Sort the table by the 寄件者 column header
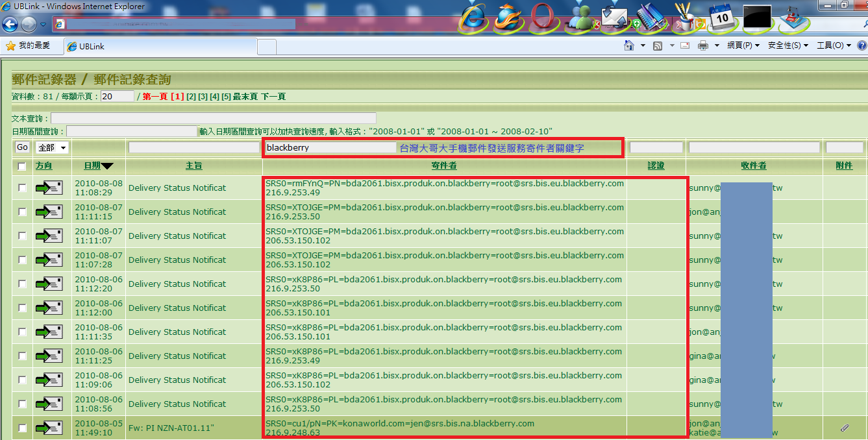 pyautogui.click(x=444, y=166)
